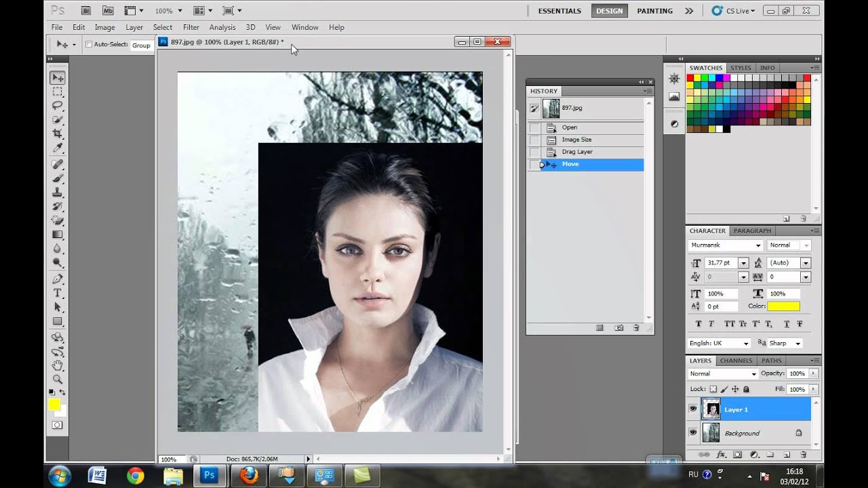This screenshot has height=488, width=868.
Task: Select the Spot Healing Brush tool
Action: (x=58, y=165)
